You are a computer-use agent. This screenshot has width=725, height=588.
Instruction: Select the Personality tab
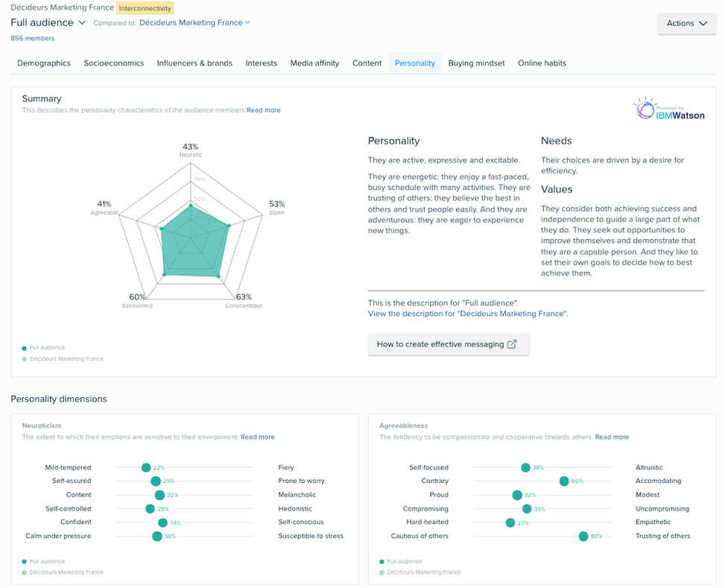click(x=415, y=63)
